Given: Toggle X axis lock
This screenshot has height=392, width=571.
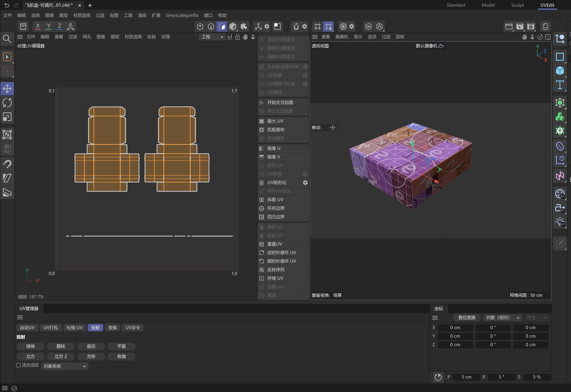Looking at the screenshot, I should click(38, 26).
